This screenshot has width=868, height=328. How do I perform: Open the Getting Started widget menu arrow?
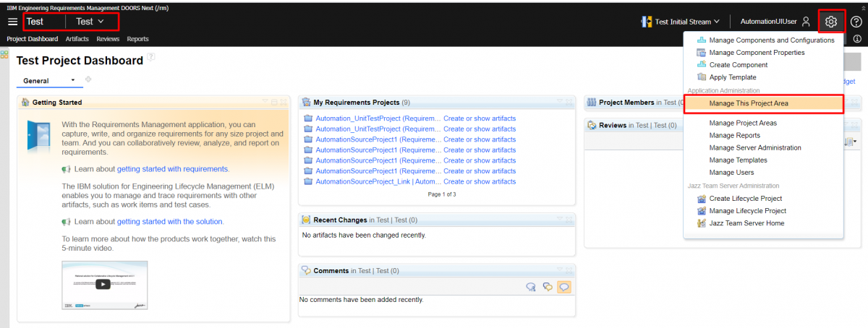265,103
